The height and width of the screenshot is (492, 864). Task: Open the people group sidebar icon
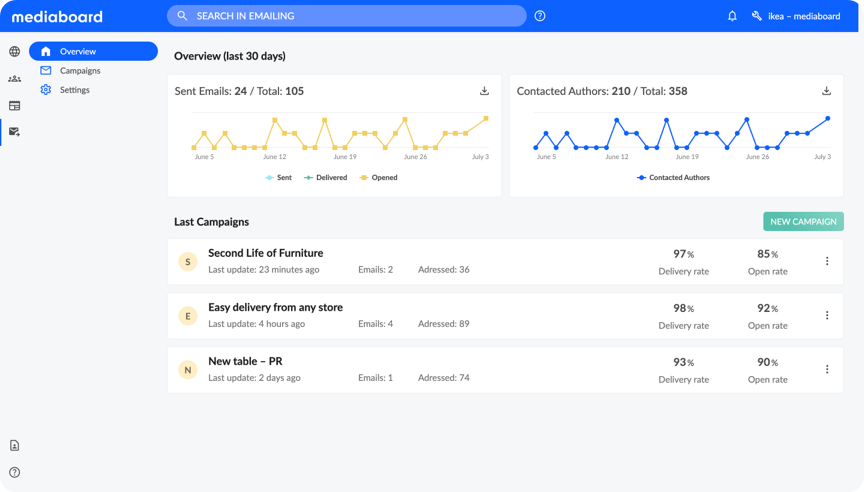tap(14, 78)
